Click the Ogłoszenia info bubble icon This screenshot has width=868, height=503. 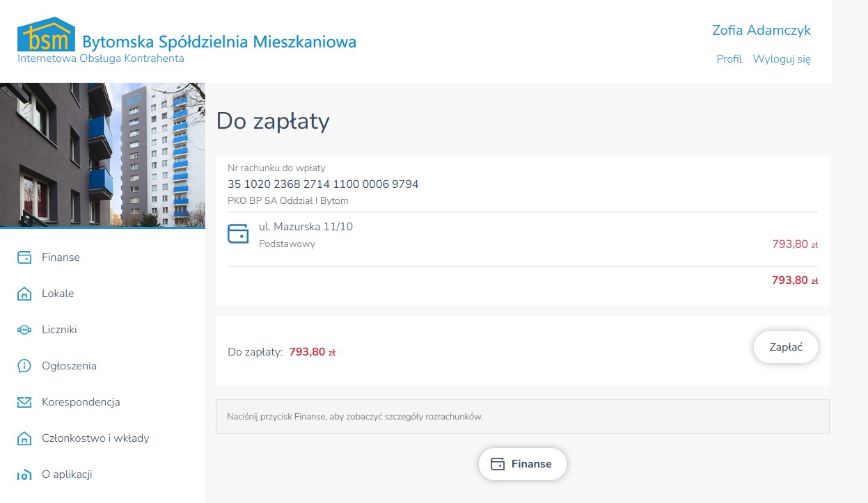tap(24, 367)
